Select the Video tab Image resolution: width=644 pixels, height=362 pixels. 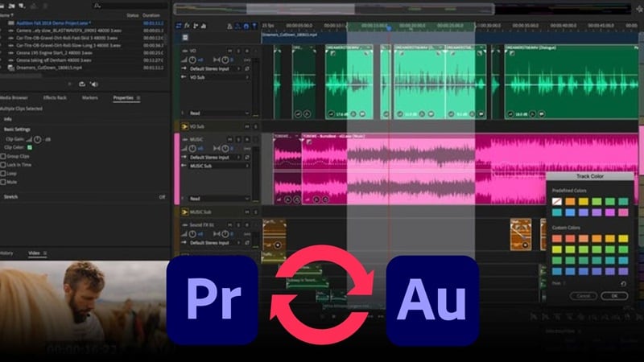[34, 253]
